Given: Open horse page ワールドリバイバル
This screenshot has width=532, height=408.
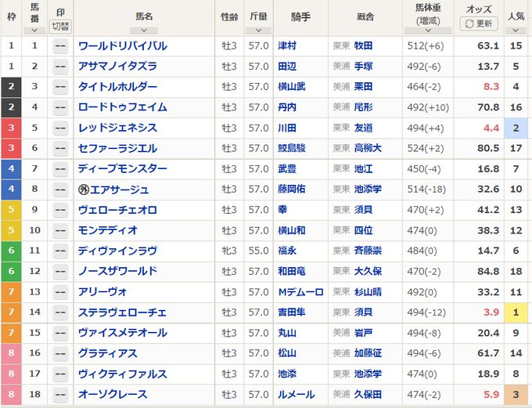Looking at the screenshot, I should click(x=123, y=46).
